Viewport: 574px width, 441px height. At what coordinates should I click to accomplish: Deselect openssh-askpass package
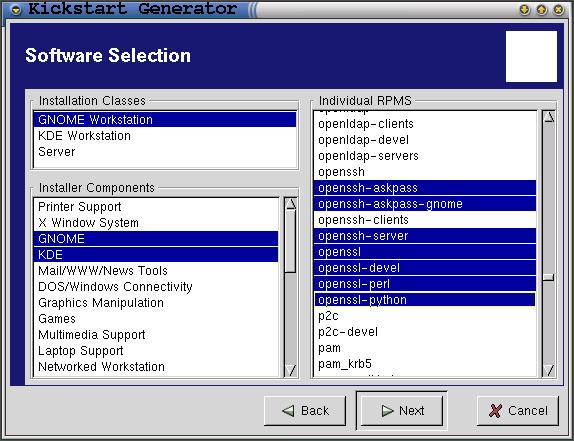(425, 188)
